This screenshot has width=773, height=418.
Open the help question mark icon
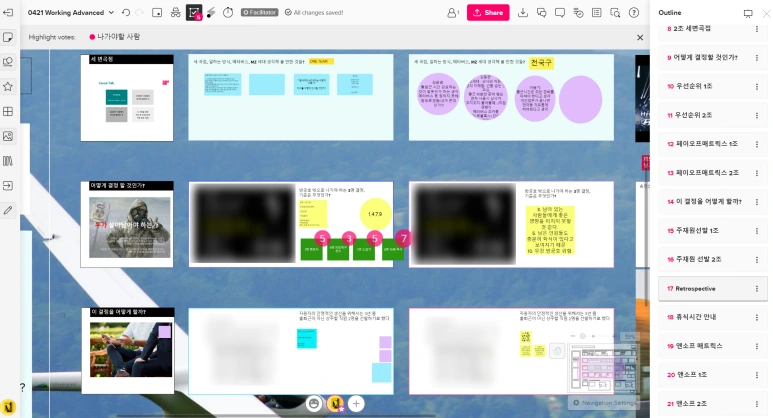pyautogui.click(x=634, y=13)
